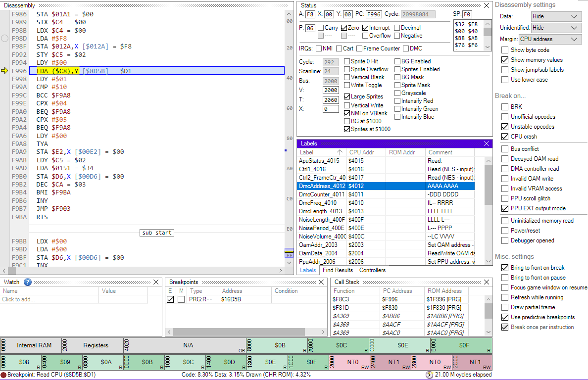
Task: Open the Data dropdown
Action: pyautogui.click(x=556, y=16)
